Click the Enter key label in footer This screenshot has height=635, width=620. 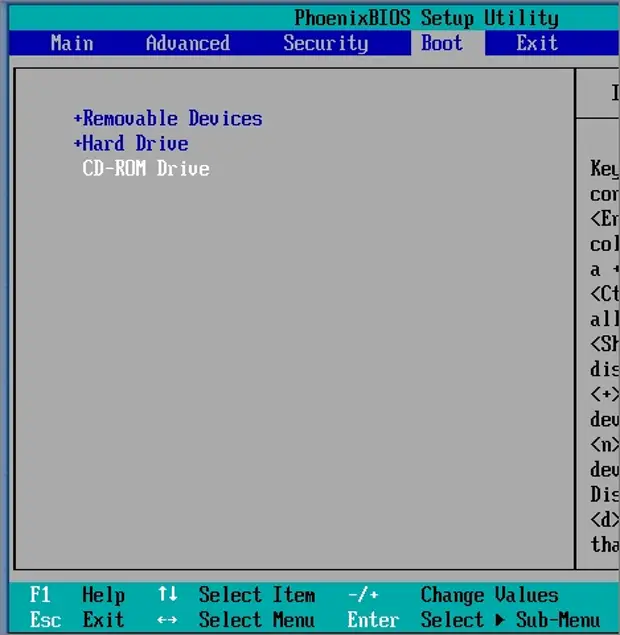(x=372, y=620)
